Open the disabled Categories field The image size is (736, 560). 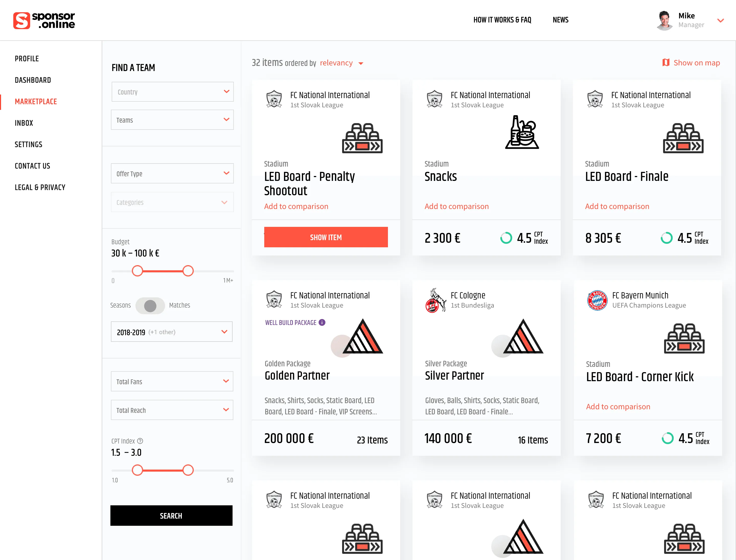[x=172, y=202]
